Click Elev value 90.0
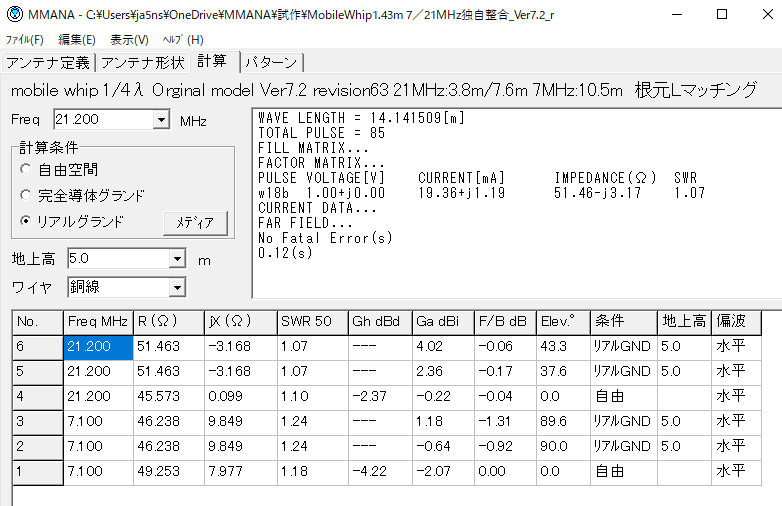 point(563,447)
